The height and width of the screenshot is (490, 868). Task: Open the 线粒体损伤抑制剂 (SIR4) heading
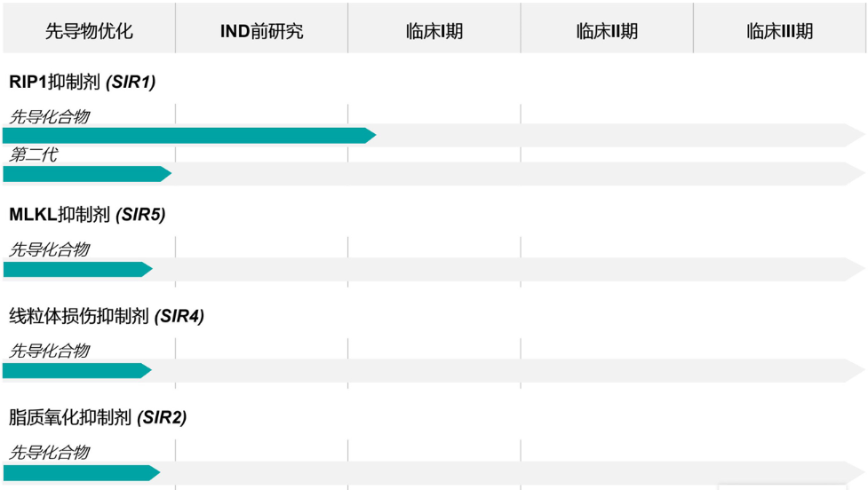pyautogui.click(x=107, y=316)
